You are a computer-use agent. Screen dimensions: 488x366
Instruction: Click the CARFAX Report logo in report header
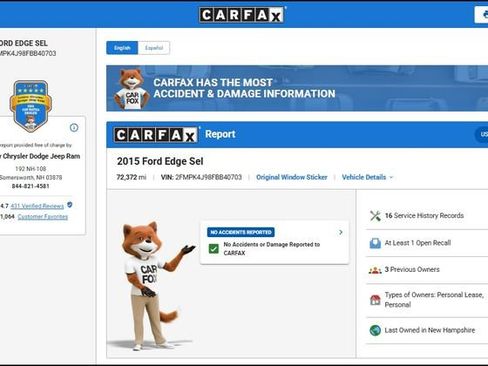pos(156,135)
